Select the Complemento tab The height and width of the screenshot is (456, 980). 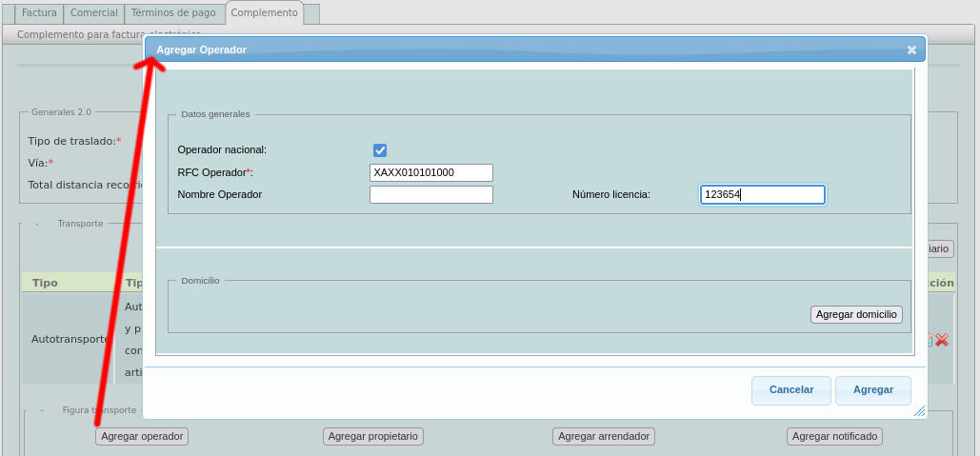click(264, 13)
